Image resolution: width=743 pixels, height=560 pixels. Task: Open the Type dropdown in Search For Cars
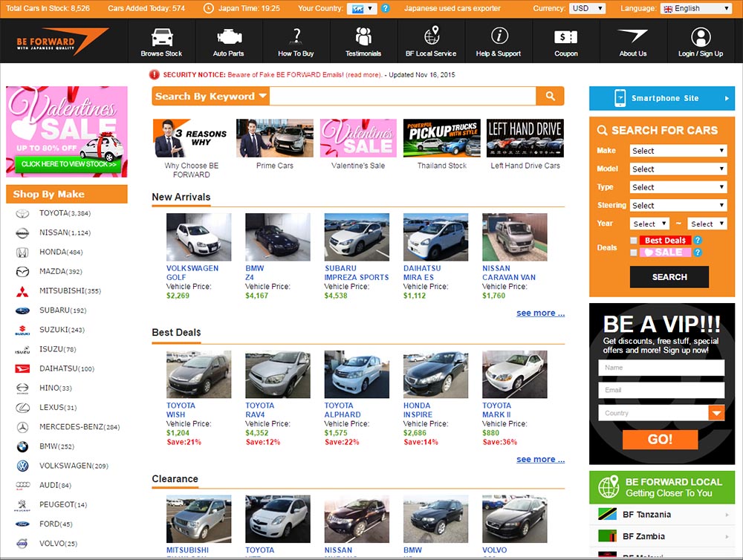pyautogui.click(x=678, y=187)
